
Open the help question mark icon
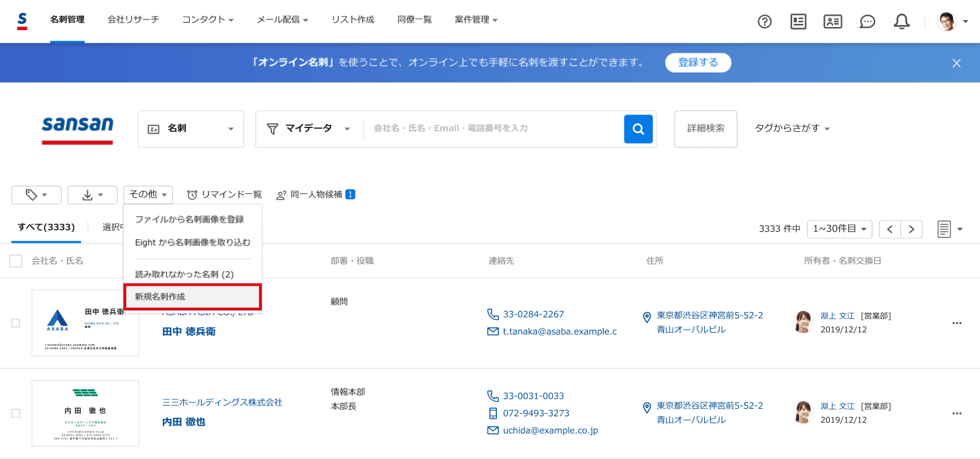tap(765, 21)
